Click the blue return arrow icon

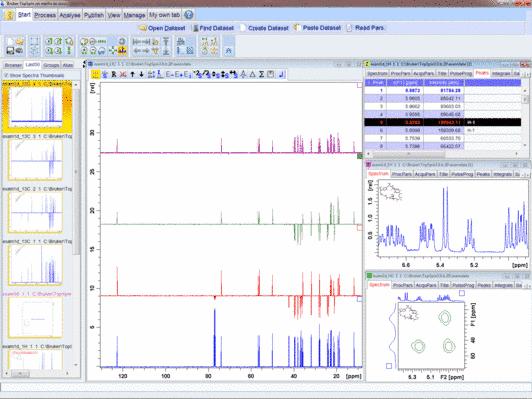click(281, 74)
